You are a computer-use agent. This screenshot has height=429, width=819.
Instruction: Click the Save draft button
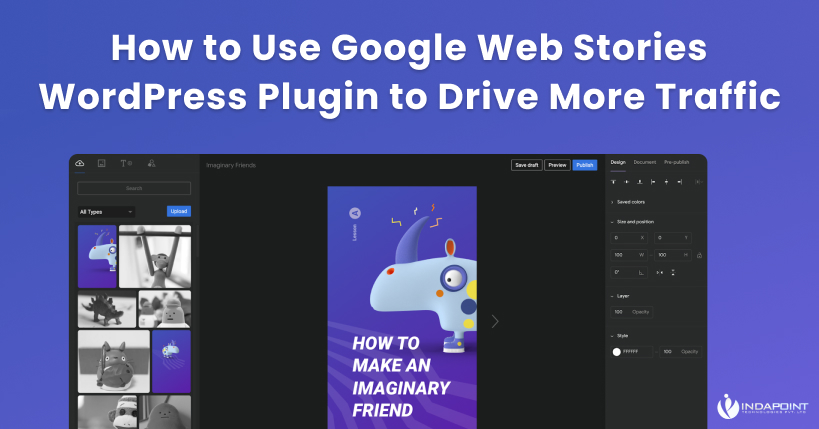coord(526,165)
